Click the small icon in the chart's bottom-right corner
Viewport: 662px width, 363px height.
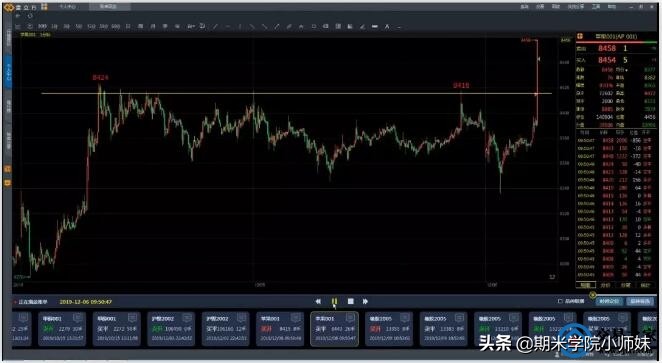552,277
